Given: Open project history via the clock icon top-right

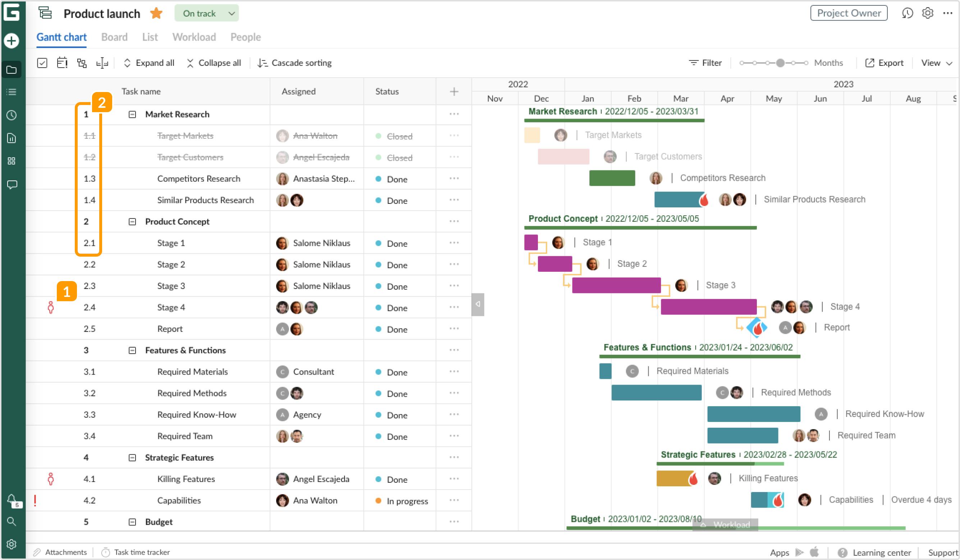Looking at the screenshot, I should click(x=908, y=13).
